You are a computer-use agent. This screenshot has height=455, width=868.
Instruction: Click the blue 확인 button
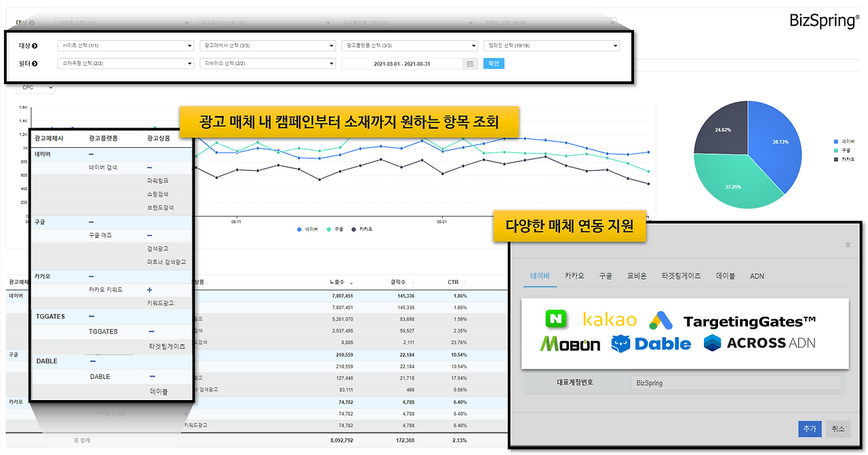click(494, 64)
